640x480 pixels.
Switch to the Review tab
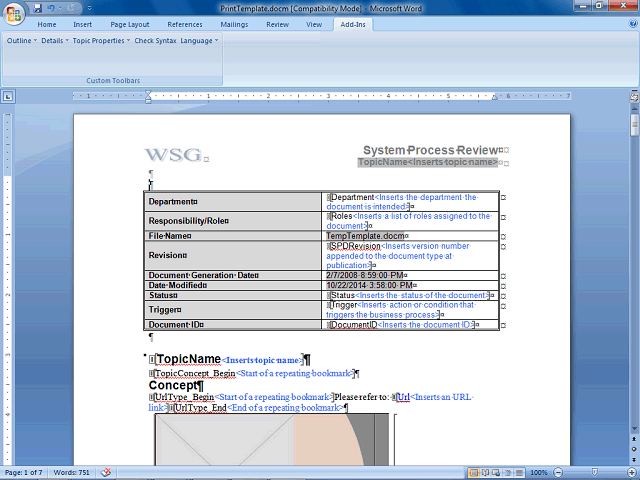[x=278, y=24]
